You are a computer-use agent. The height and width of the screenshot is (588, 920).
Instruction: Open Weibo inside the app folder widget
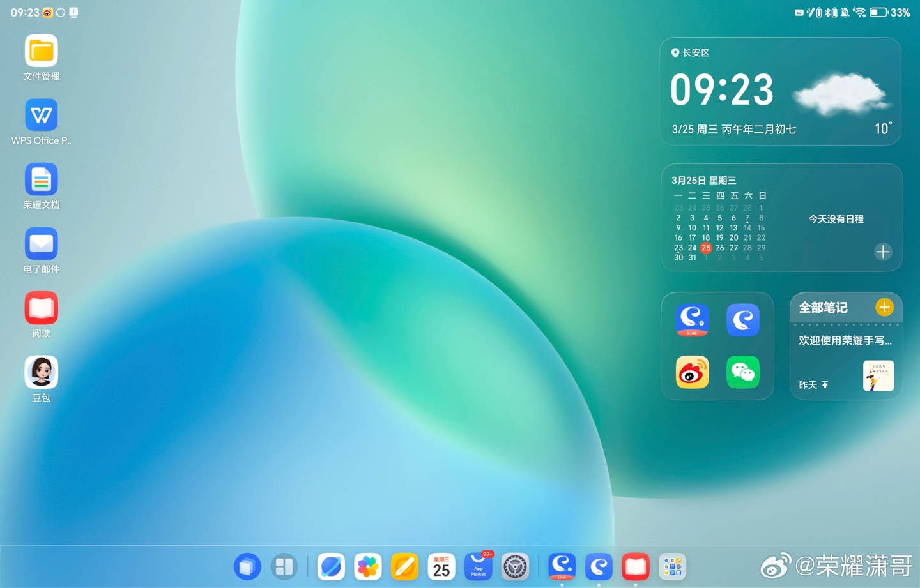[692, 372]
